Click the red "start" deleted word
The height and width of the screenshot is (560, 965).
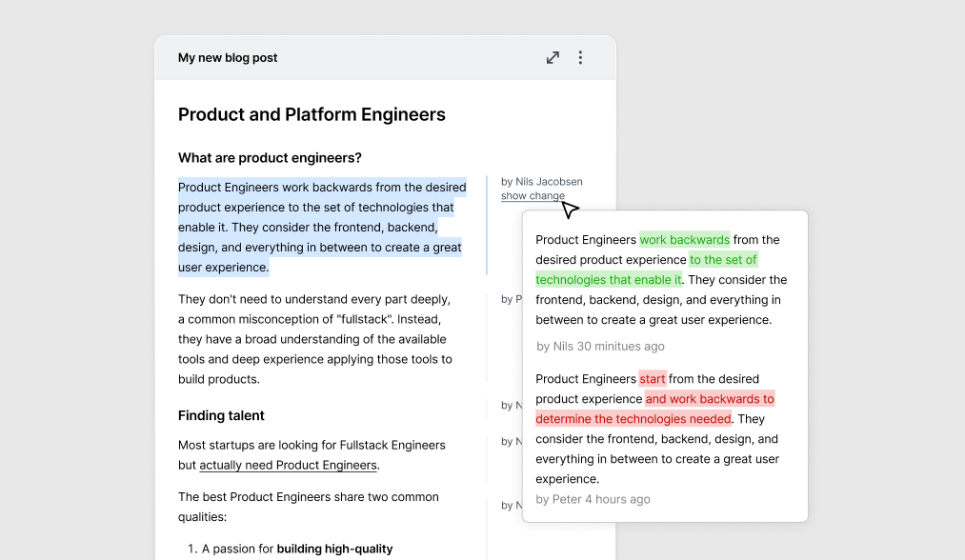(x=653, y=378)
